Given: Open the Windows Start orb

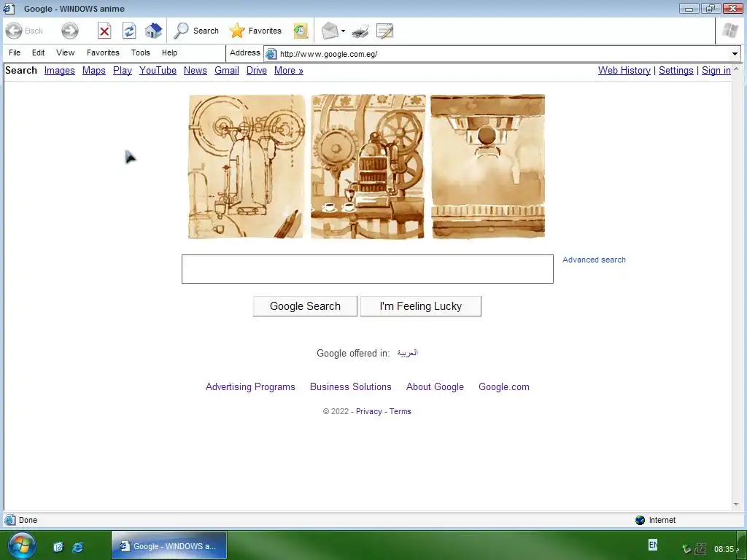Looking at the screenshot, I should coord(22,546).
